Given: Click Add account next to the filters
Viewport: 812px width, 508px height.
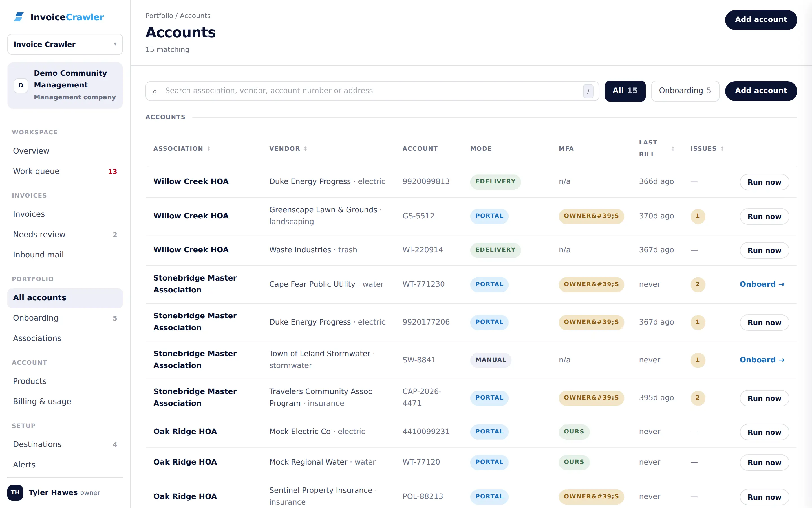Looking at the screenshot, I should point(761,91).
